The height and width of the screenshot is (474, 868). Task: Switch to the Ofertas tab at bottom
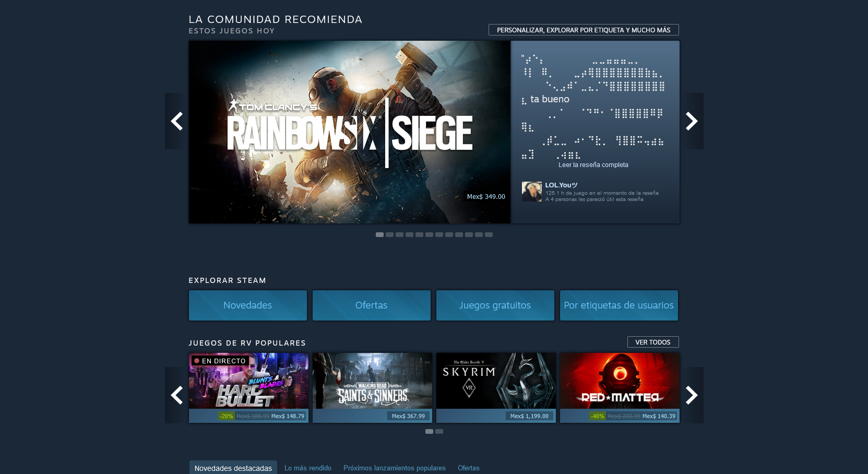(468, 468)
